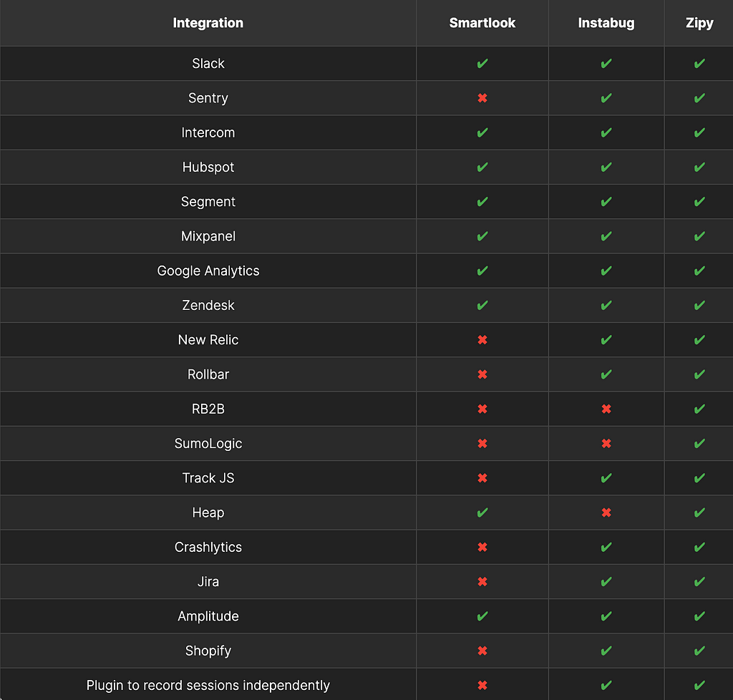Viewport: 733px width, 700px height.
Task: Select 'Plugin to record sessions independently' text
Action: (x=208, y=686)
